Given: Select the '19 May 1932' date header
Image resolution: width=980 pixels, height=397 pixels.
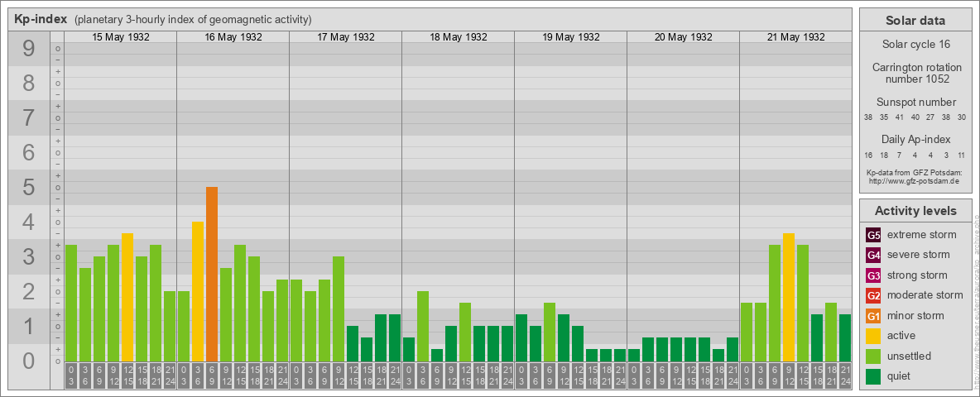Looking at the screenshot, I should (x=570, y=37).
